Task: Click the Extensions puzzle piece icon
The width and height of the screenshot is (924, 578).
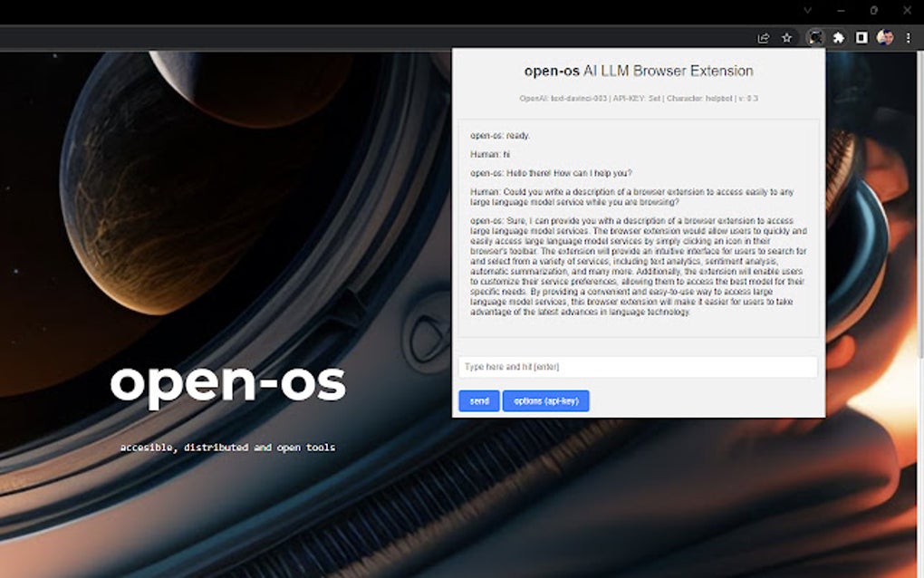Action: [839, 38]
